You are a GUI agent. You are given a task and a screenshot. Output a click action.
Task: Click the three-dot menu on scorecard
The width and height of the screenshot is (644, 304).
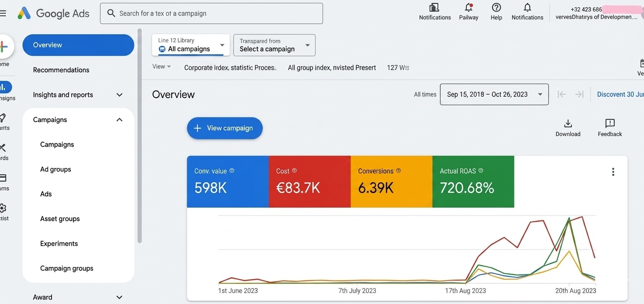point(613,172)
